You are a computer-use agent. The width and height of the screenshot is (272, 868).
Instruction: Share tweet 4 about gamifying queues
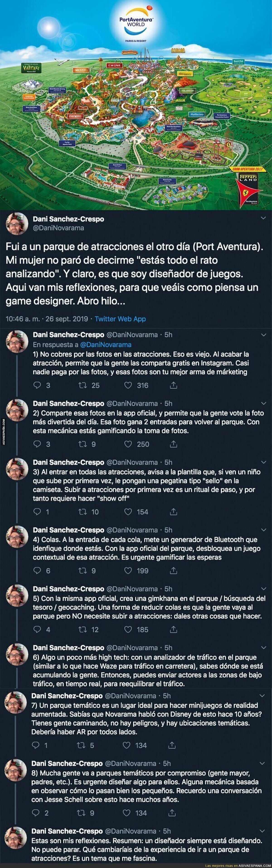click(173, 571)
